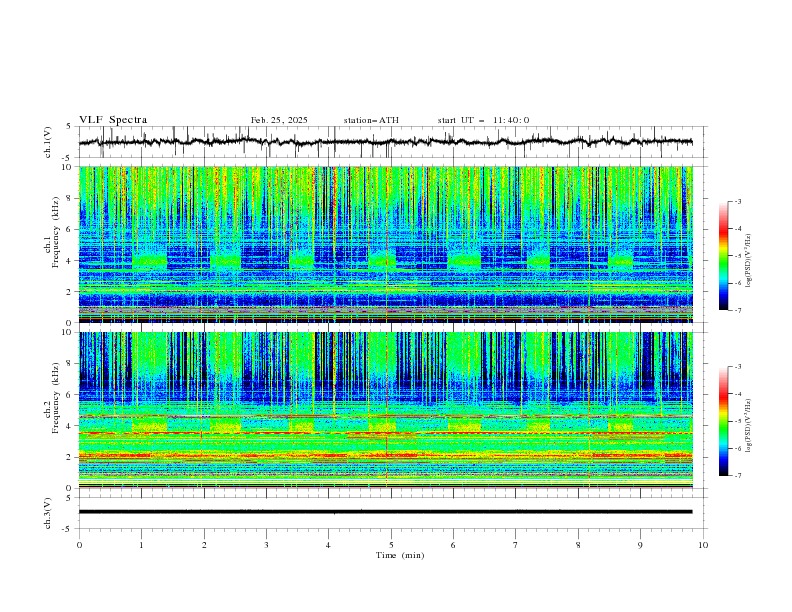Click the "station=ATH" label
This screenshot has height=612, width=792.
tap(371, 120)
